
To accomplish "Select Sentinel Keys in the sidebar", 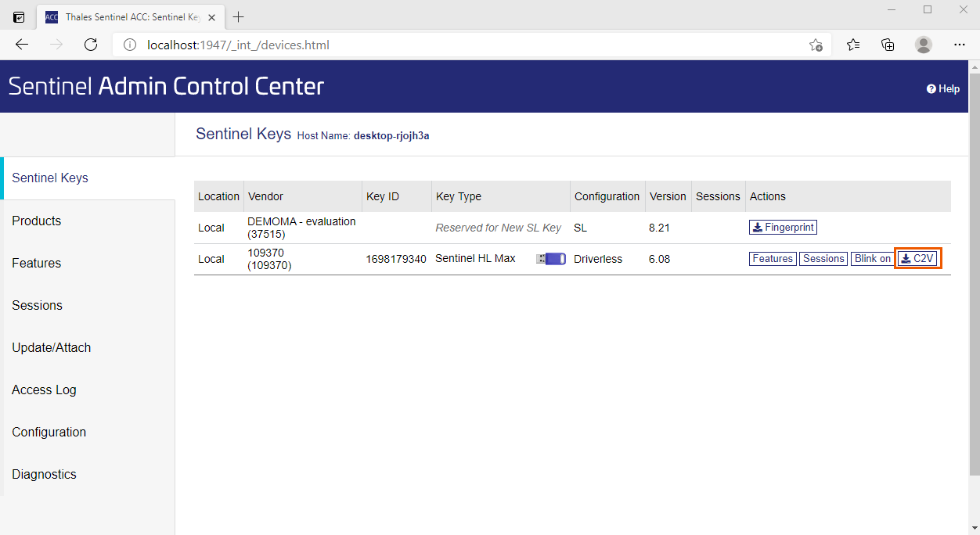I will point(88,178).
